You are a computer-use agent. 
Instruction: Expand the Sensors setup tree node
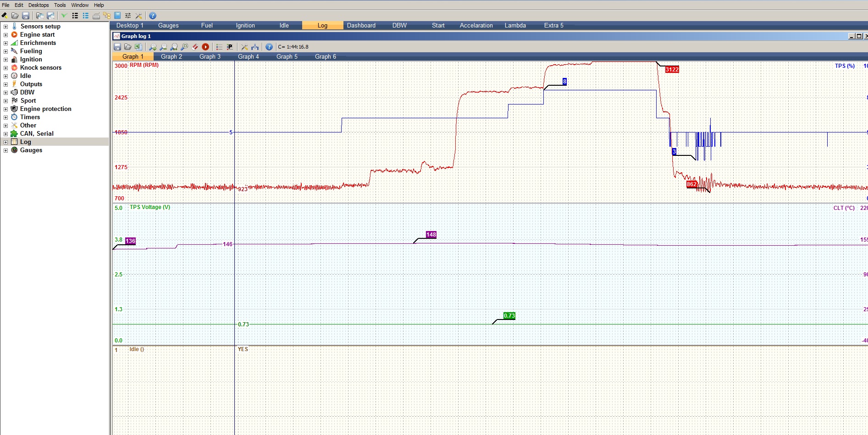tap(6, 27)
